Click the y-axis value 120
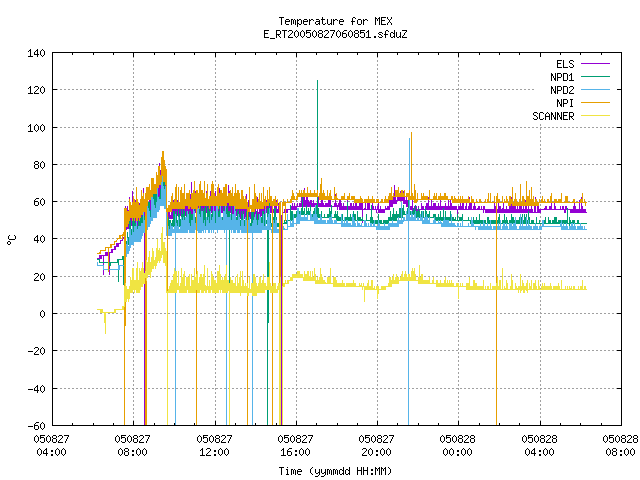Viewport: 640px width, 480px height. click(36, 90)
